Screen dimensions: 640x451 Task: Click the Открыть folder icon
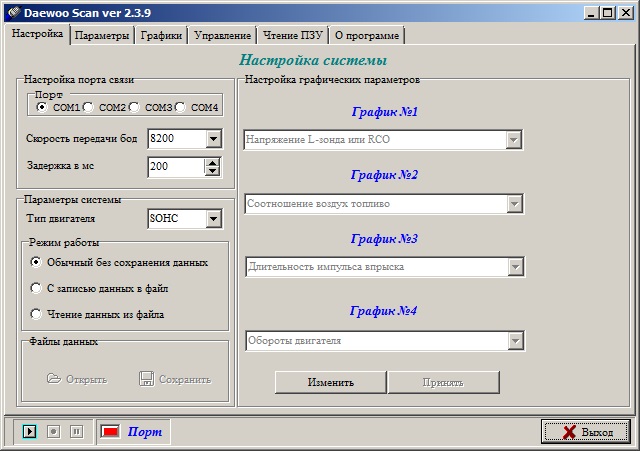54,379
